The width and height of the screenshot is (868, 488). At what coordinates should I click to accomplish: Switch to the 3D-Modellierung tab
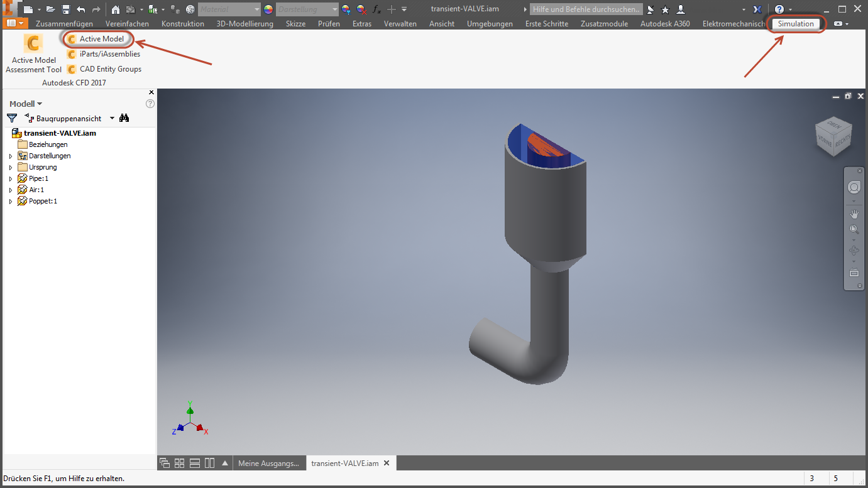click(x=245, y=24)
